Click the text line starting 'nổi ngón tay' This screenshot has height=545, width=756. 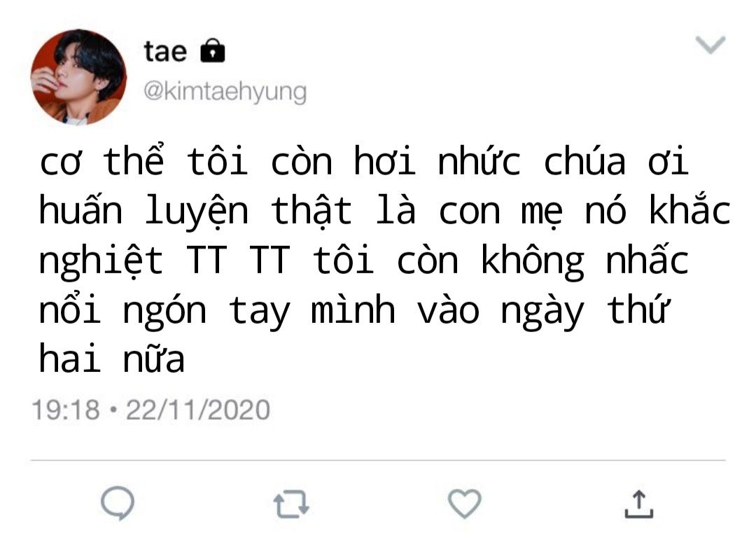[354, 310]
